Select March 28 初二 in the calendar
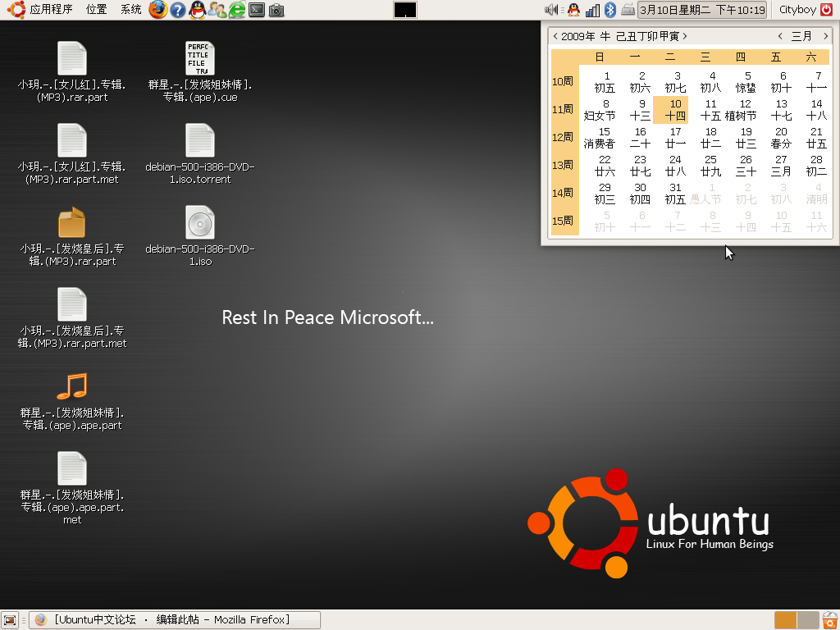 (x=816, y=166)
